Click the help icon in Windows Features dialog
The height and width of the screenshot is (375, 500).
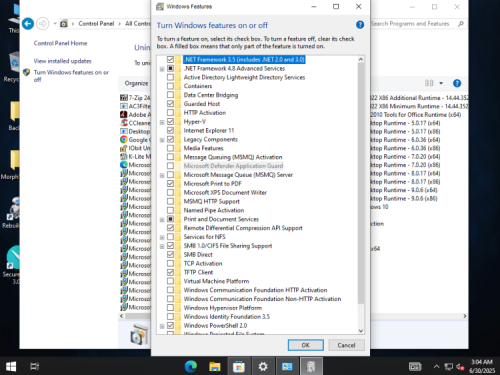click(x=360, y=25)
